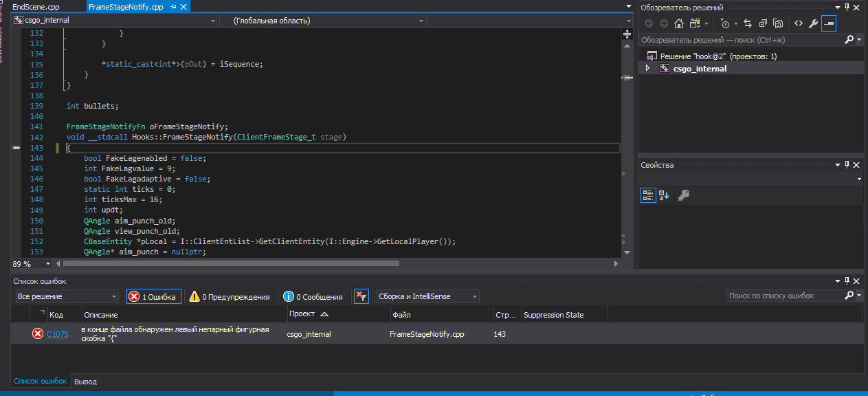Close the FrameStageNotify.cpp tab
The image size is (868, 396).
tap(183, 7)
